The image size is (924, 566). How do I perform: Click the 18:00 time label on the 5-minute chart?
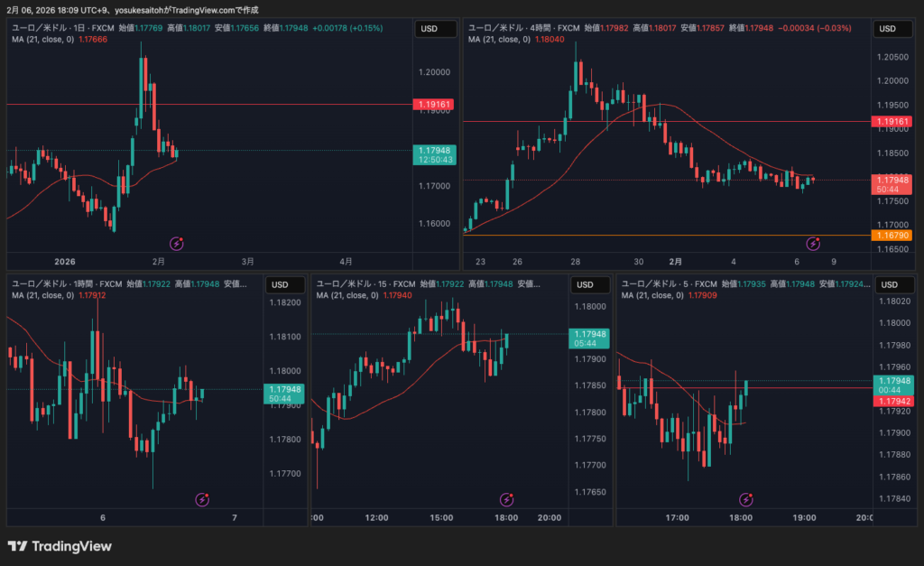[741, 518]
